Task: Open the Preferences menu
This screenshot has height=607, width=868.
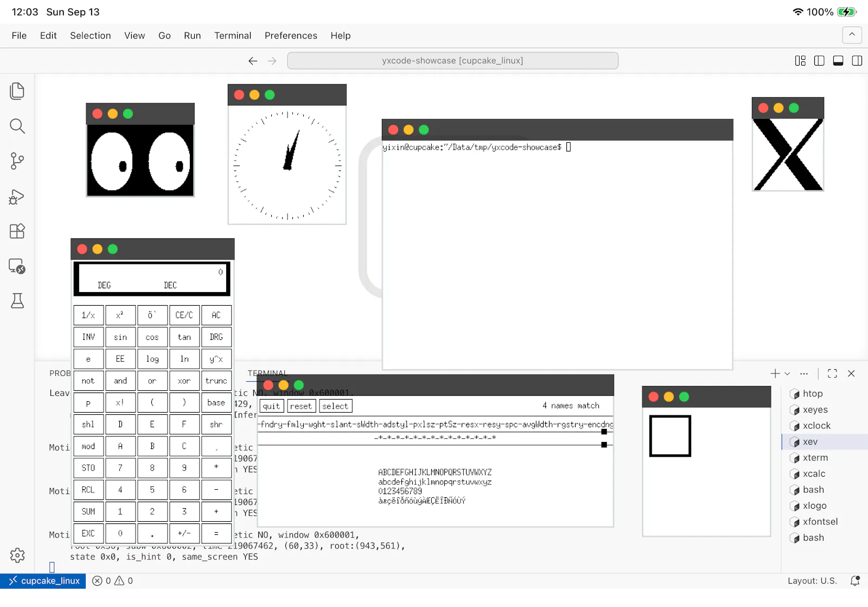Action: [291, 35]
